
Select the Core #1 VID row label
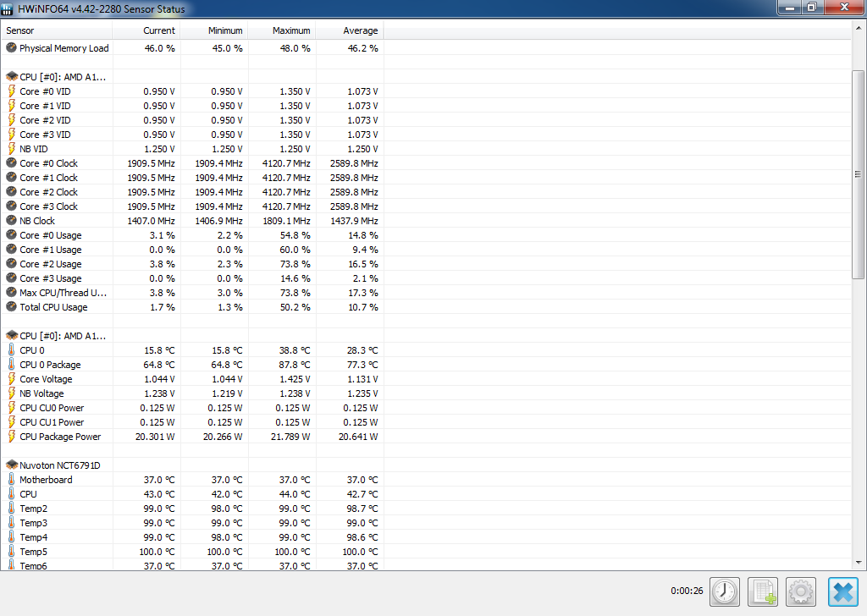coord(46,106)
